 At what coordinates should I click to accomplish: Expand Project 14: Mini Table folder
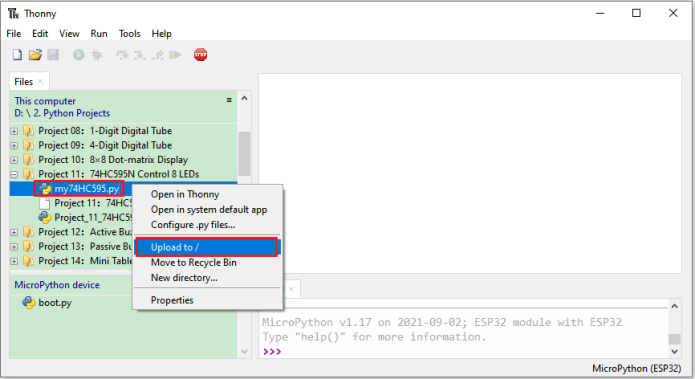pyautogui.click(x=14, y=261)
